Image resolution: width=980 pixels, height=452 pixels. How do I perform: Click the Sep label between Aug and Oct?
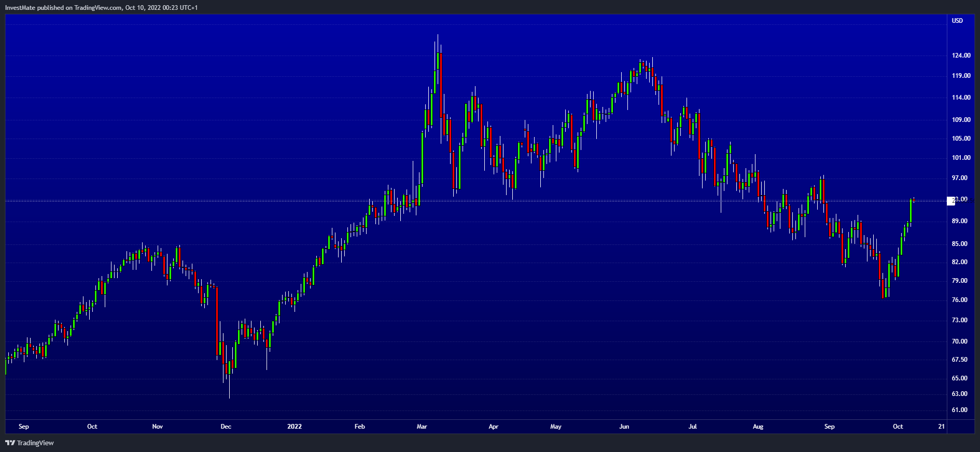(x=830, y=427)
